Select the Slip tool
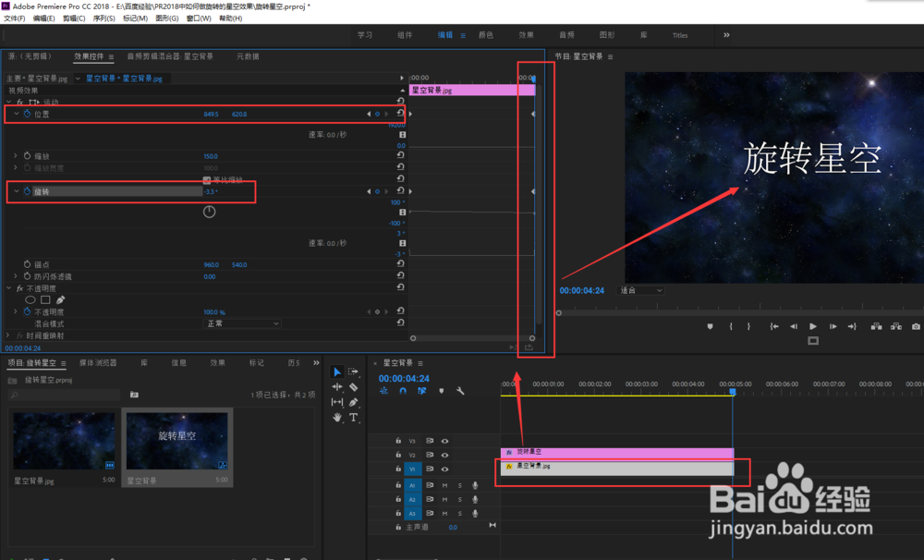This screenshot has width=924, height=560. (337, 402)
